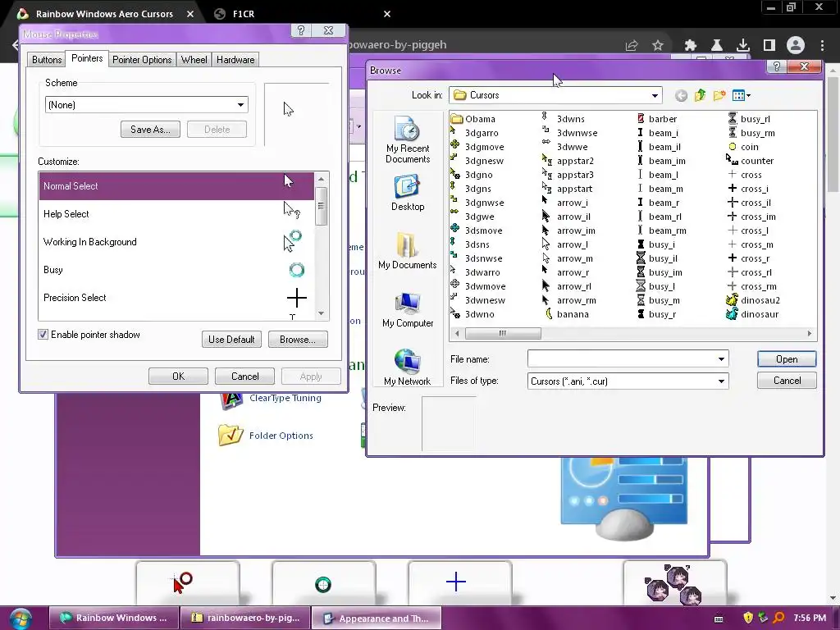Create a new folder in Browse dialog
840x630 pixels.
coord(719,95)
